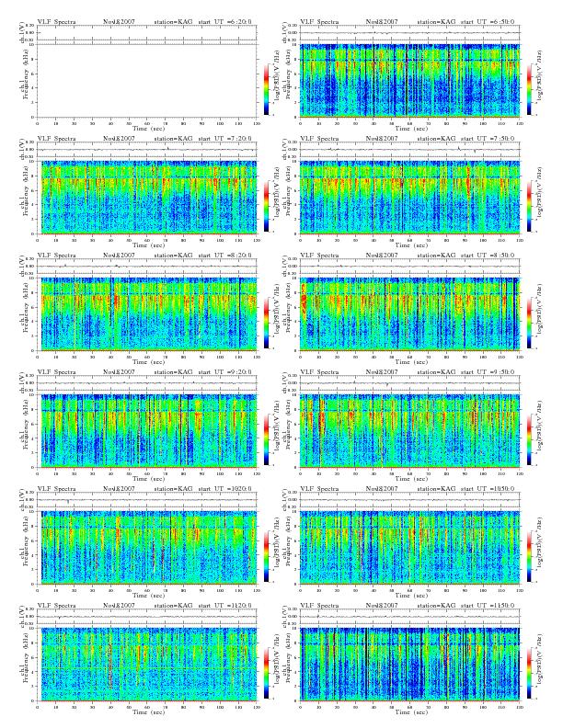Click the PSD color bar beside the 6:20:0 panel
Screen dimensions: 563x728
click(x=266, y=89)
